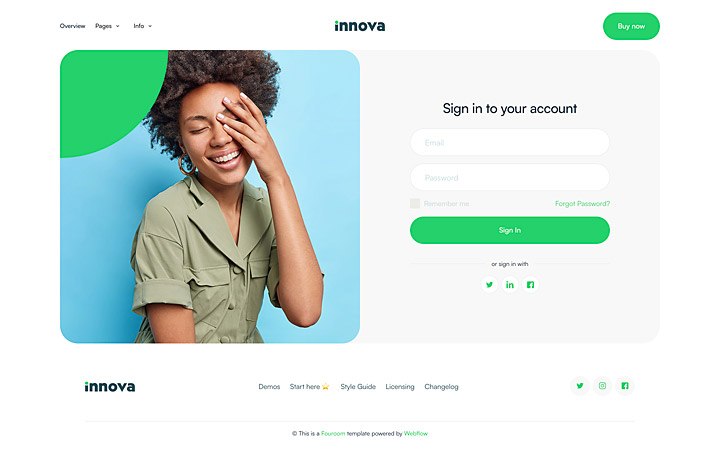Expand the Pages dropdown menu

[x=107, y=26]
